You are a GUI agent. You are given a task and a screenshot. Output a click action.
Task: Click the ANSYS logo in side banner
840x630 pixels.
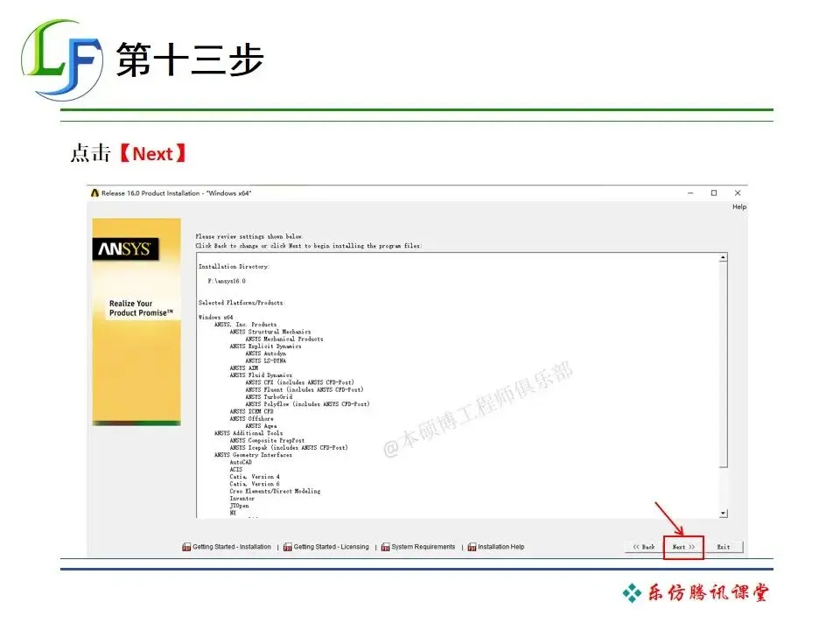pos(125,249)
